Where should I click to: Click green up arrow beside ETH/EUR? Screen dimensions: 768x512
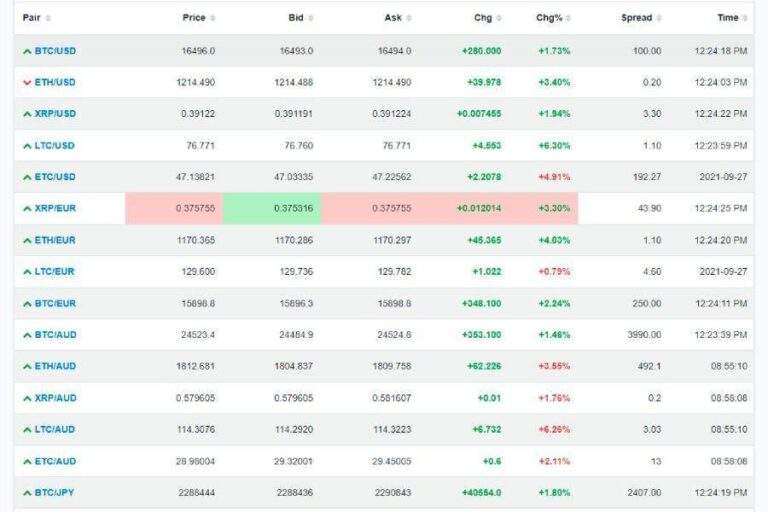27,241
